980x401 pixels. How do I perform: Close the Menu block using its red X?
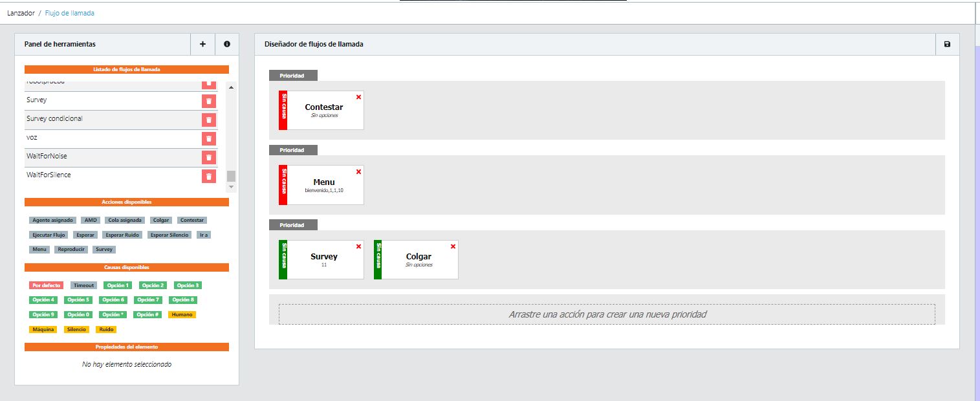pos(358,172)
